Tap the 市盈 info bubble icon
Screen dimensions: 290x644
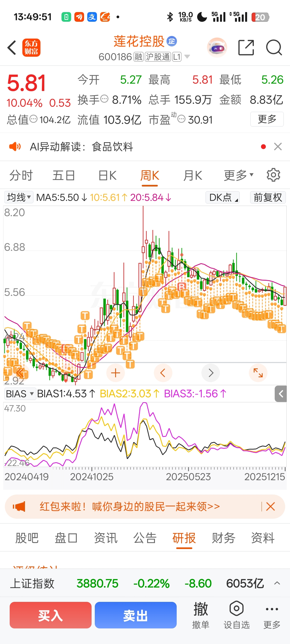click(x=182, y=119)
